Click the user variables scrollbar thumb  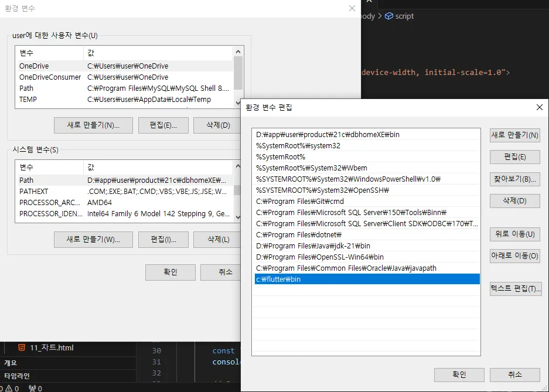point(238,73)
